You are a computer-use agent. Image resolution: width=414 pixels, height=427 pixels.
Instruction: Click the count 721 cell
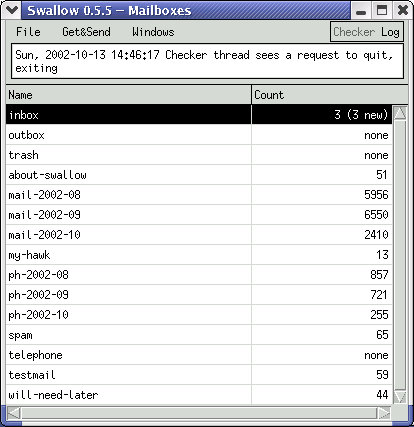[322, 295]
